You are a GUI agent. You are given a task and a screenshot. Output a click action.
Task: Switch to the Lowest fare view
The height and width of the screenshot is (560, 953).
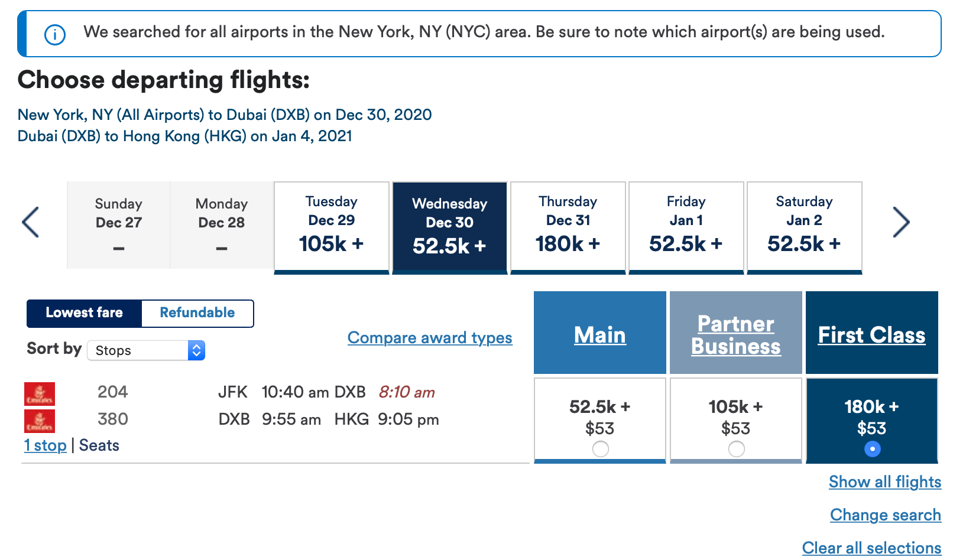pos(84,312)
